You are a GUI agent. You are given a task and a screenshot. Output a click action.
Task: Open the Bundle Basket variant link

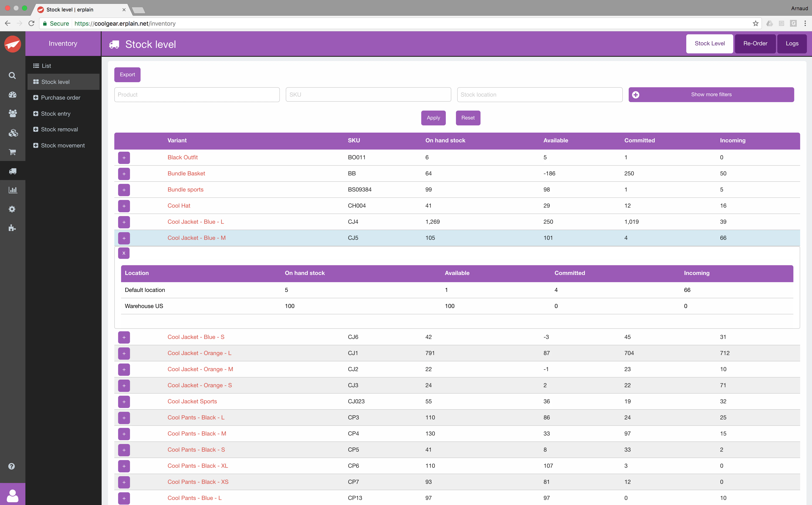pos(186,173)
